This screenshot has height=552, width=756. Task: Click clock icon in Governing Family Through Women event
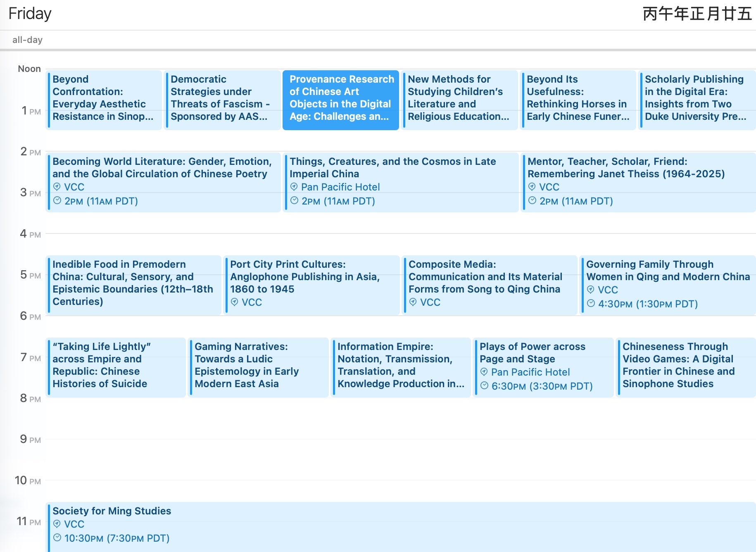coord(591,304)
